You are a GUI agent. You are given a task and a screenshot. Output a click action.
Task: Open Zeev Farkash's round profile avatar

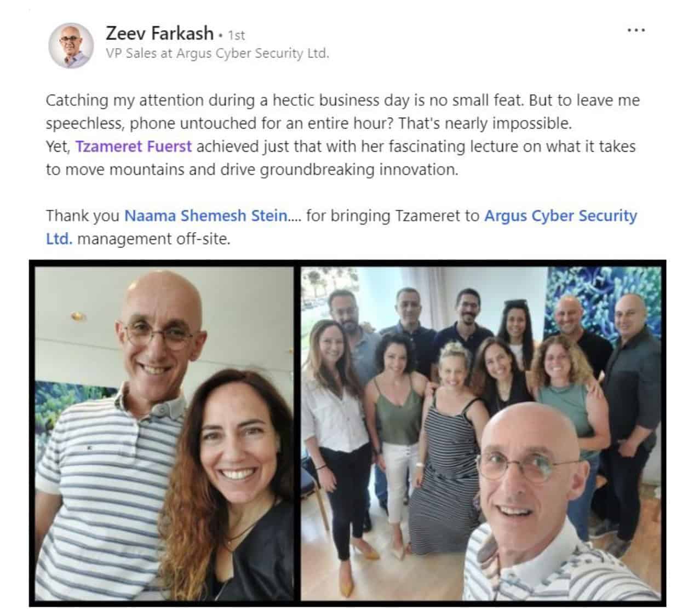click(x=71, y=45)
